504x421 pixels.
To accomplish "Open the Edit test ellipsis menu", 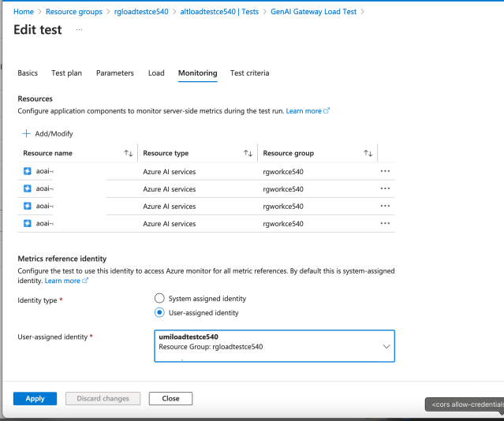I will pos(79,29).
